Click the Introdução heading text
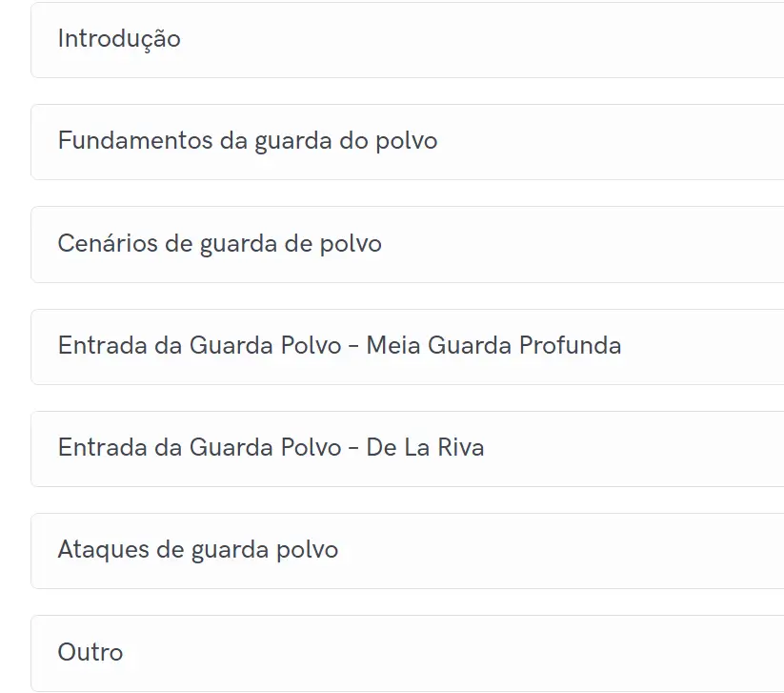The image size is (784, 693). (x=119, y=39)
